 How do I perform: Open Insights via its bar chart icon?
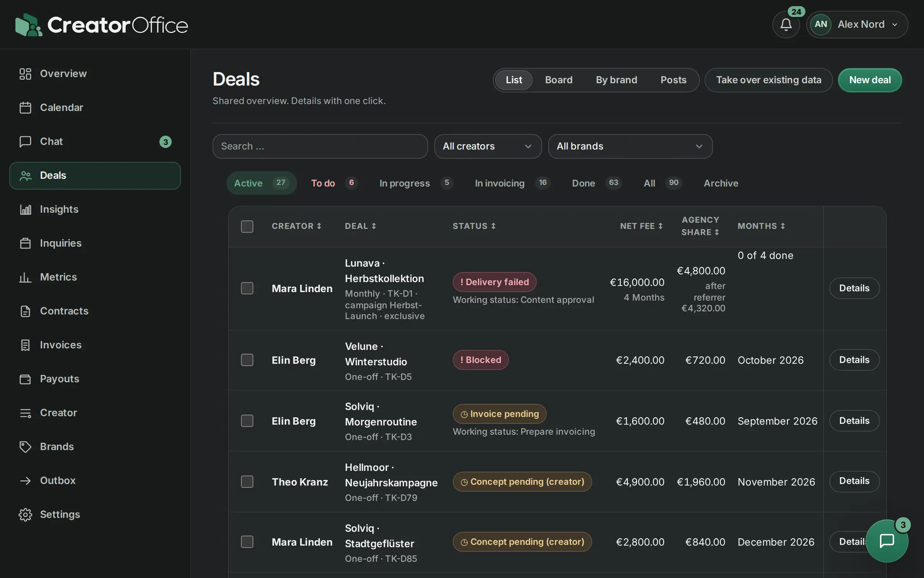[25, 209]
